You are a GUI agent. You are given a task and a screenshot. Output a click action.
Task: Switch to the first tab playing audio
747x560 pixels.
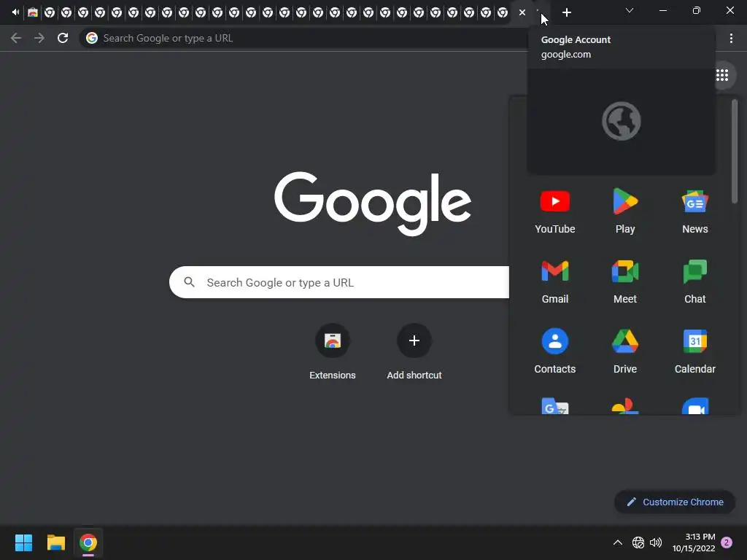16,12
